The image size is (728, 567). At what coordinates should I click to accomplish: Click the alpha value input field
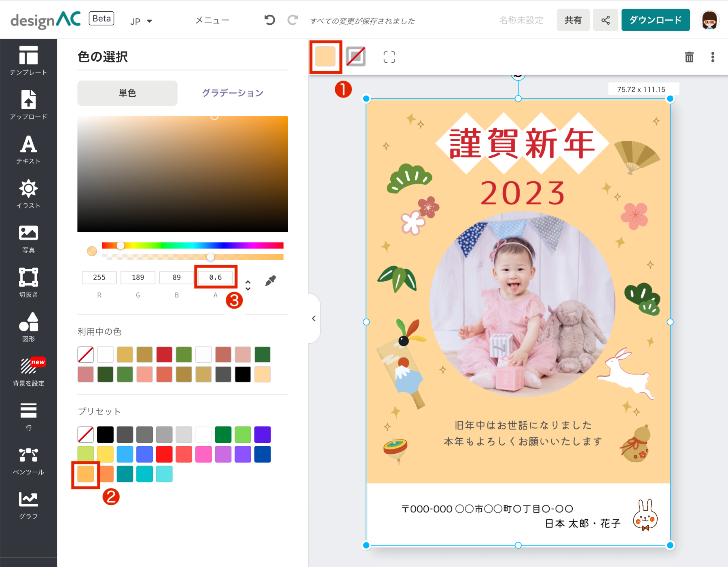[x=215, y=277]
